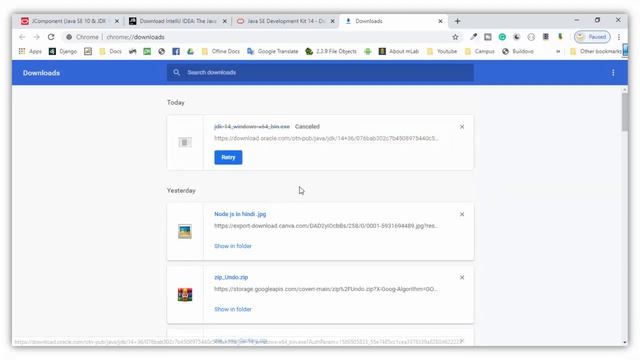Switch to the Download IntelliJ IDEA tab
This screenshot has width=640, height=360.
click(x=178, y=21)
